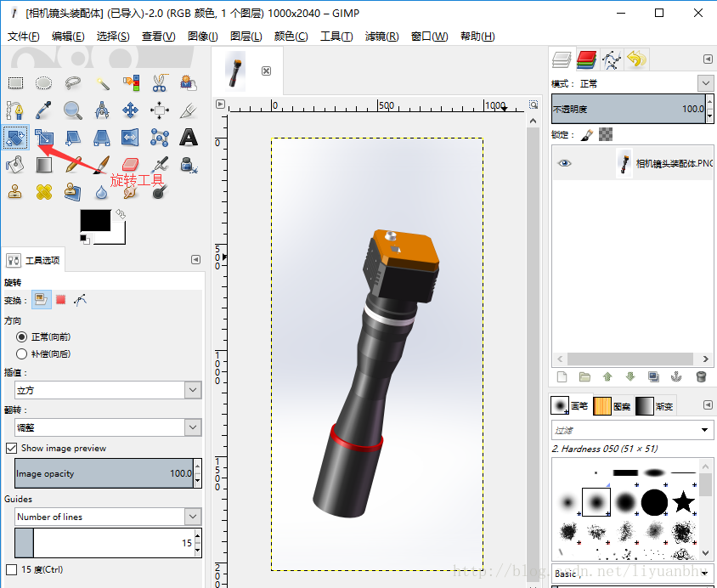Switch to the Channels tab
Screen dimensions: 717x588
click(x=587, y=59)
